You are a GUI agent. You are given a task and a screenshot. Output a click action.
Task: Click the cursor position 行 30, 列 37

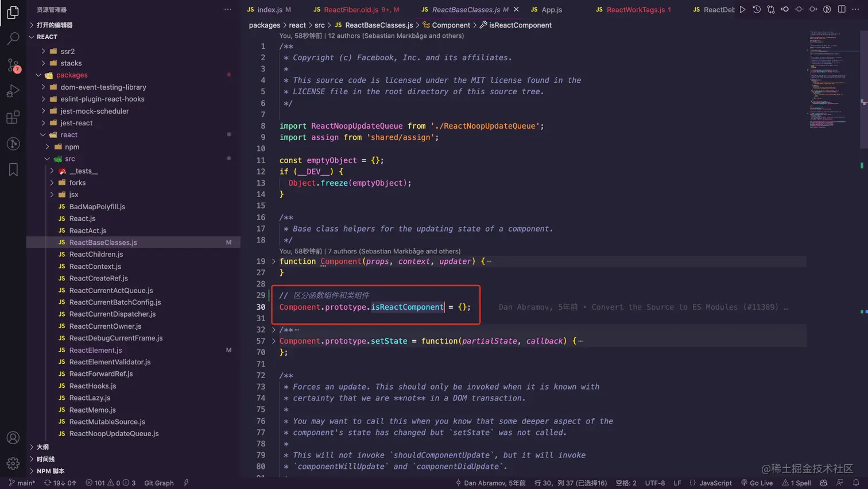point(571,483)
